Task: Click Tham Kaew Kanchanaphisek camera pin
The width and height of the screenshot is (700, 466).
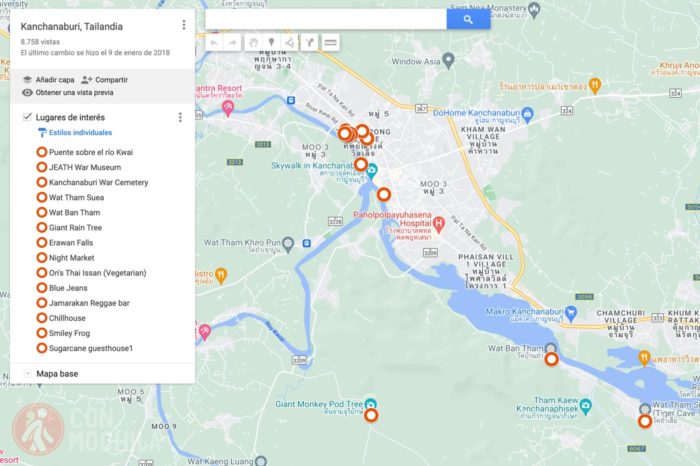Action: coord(586,406)
